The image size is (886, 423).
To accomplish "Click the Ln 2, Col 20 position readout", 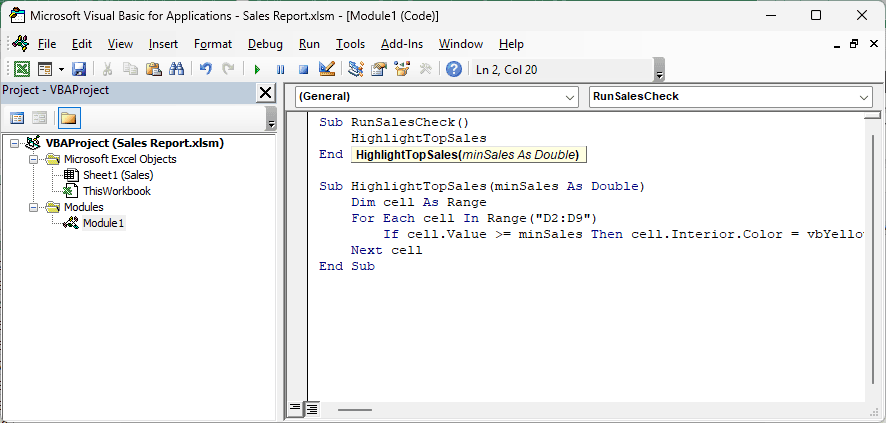I will tap(507, 70).
